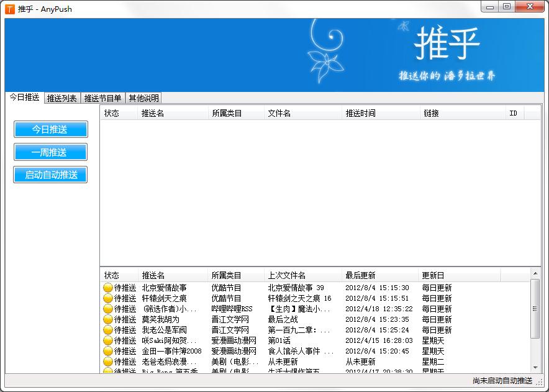Switch to the 推送列表 tab
This screenshot has height=392, width=549.
[x=61, y=98]
